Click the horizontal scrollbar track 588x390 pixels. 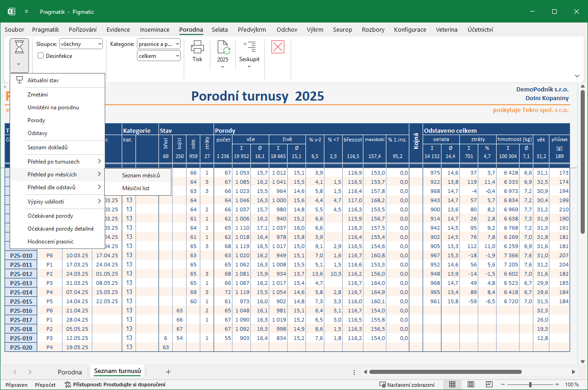[469, 372]
